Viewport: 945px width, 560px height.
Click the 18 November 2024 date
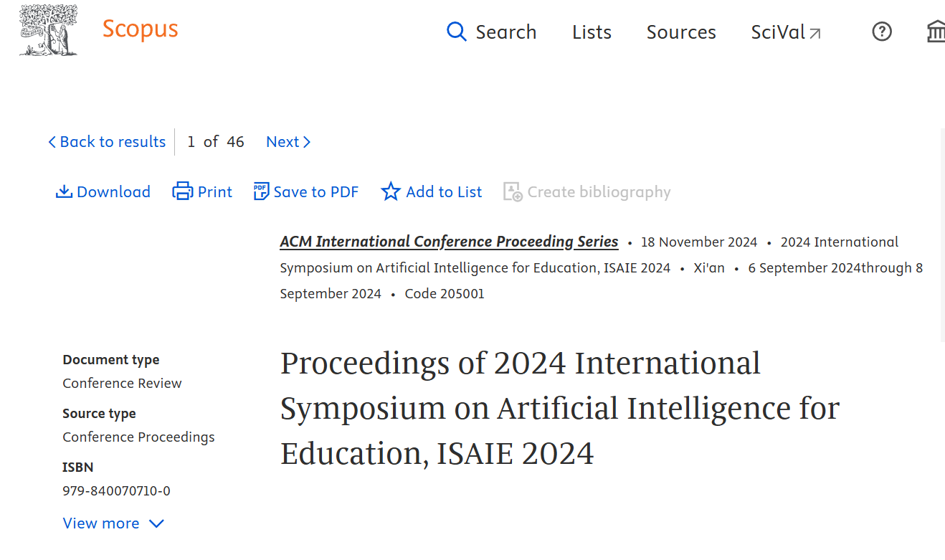[699, 242]
